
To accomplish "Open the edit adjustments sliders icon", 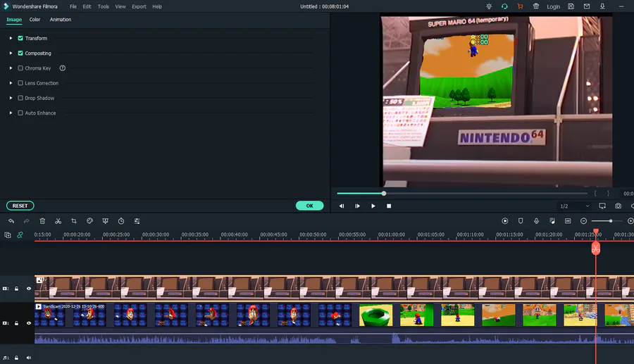I will pos(137,221).
